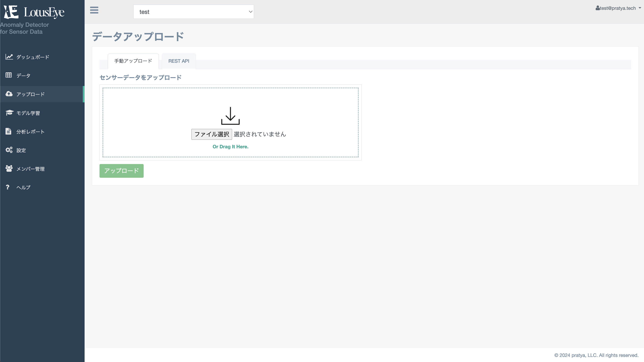Click the Or Drag It Here text
Viewport: 644px width, 362px height.
point(230,147)
